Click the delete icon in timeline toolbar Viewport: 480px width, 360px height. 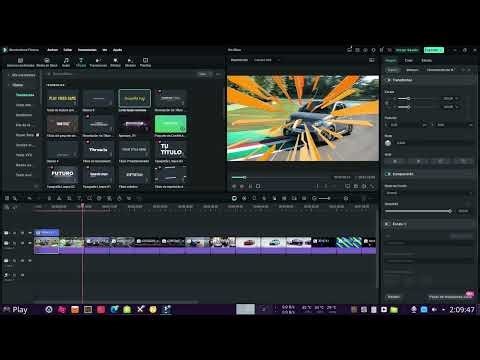(x=49, y=198)
